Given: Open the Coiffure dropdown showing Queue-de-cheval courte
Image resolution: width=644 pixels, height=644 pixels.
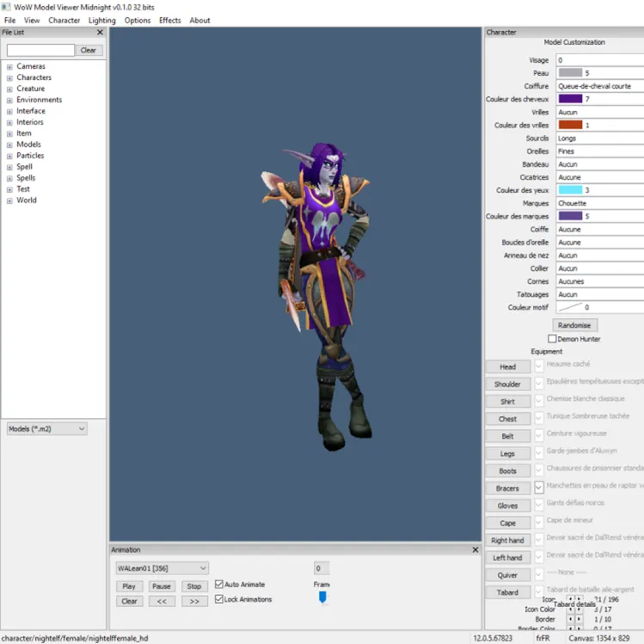Looking at the screenshot, I should click(x=600, y=86).
